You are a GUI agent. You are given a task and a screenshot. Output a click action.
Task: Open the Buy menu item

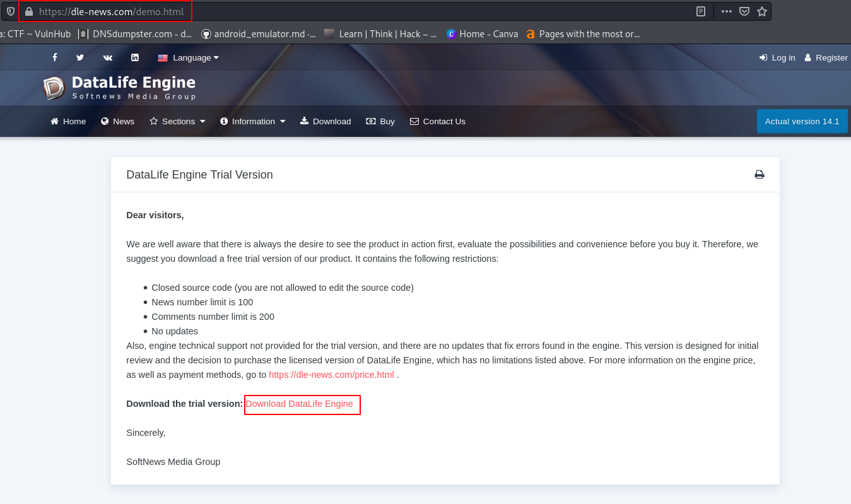[x=380, y=121]
